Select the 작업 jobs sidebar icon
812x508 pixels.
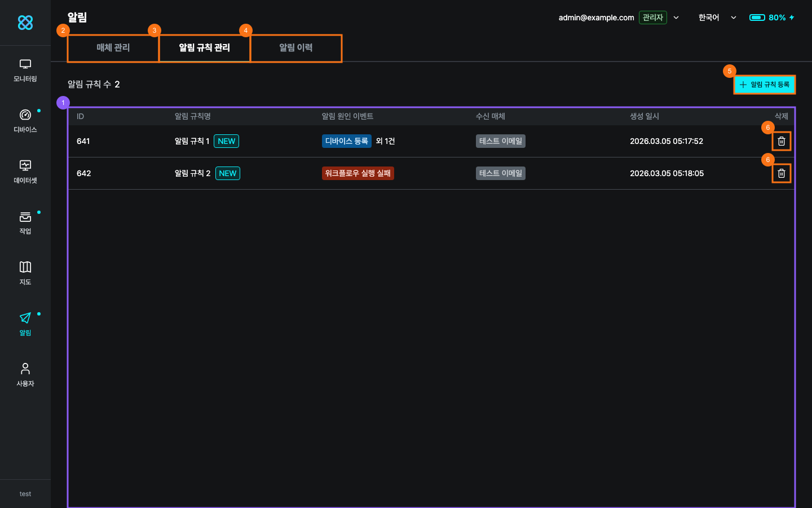[x=25, y=222]
